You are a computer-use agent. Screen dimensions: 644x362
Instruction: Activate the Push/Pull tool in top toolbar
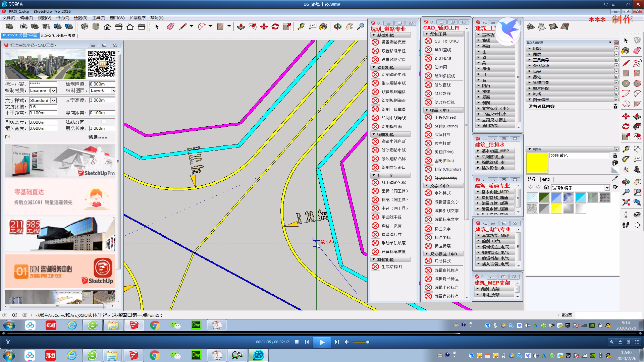point(241,27)
